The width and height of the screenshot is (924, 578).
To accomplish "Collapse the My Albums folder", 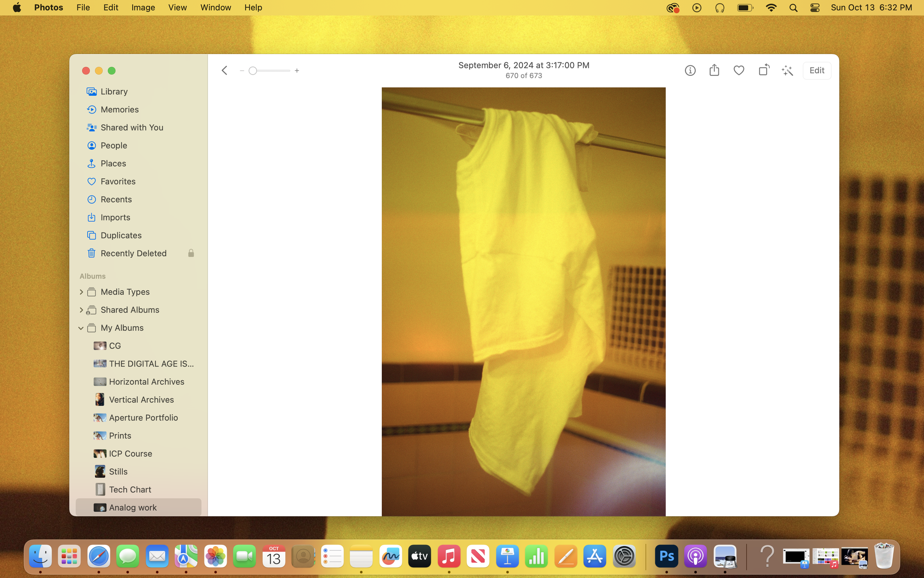I will (x=81, y=328).
